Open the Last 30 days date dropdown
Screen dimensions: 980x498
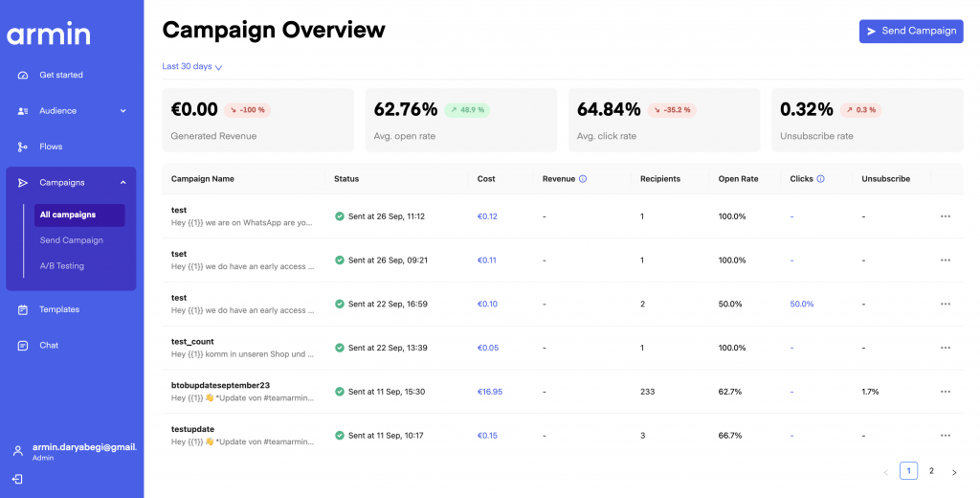(x=192, y=67)
